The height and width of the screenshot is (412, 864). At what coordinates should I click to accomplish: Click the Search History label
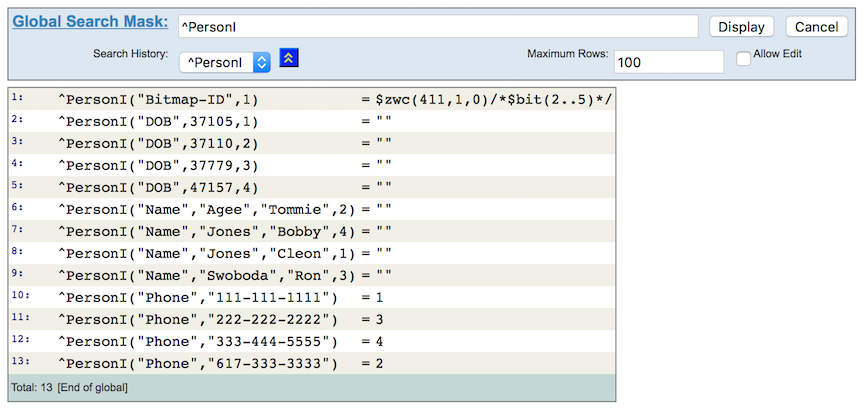131,54
